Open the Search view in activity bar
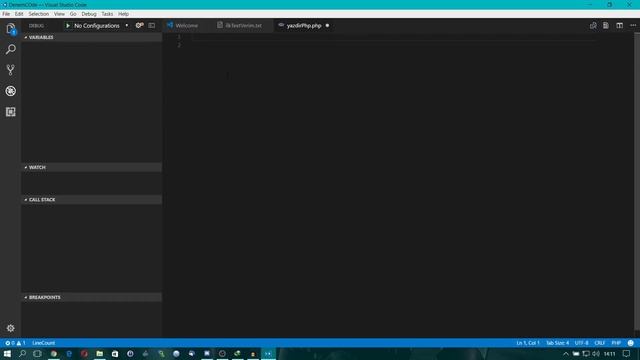Image resolution: width=640 pixels, height=360 pixels. tap(11, 49)
